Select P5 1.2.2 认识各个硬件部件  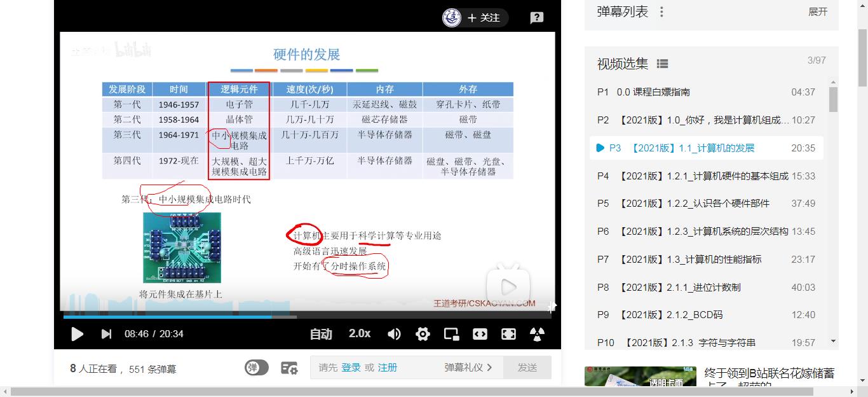tap(706, 204)
